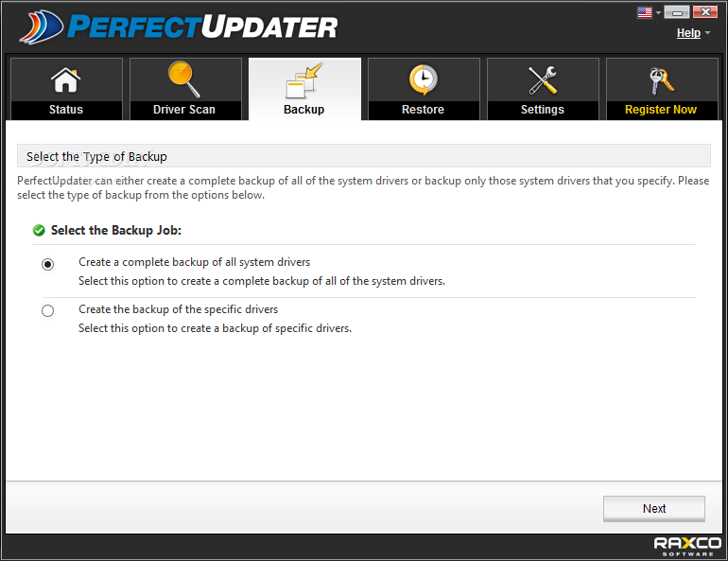Minimize the PerfectUpdater window
Screen dimensions: 728x561
pyautogui.click(x=677, y=12)
